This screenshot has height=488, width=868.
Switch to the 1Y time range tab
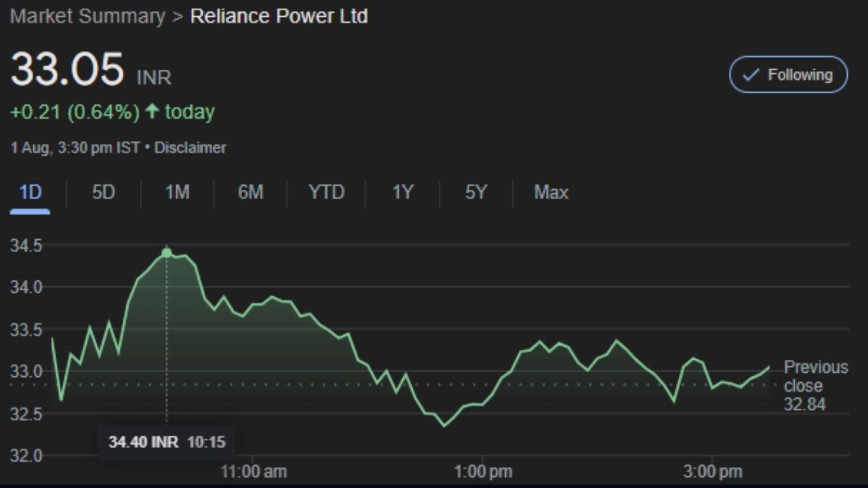click(x=402, y=192)
